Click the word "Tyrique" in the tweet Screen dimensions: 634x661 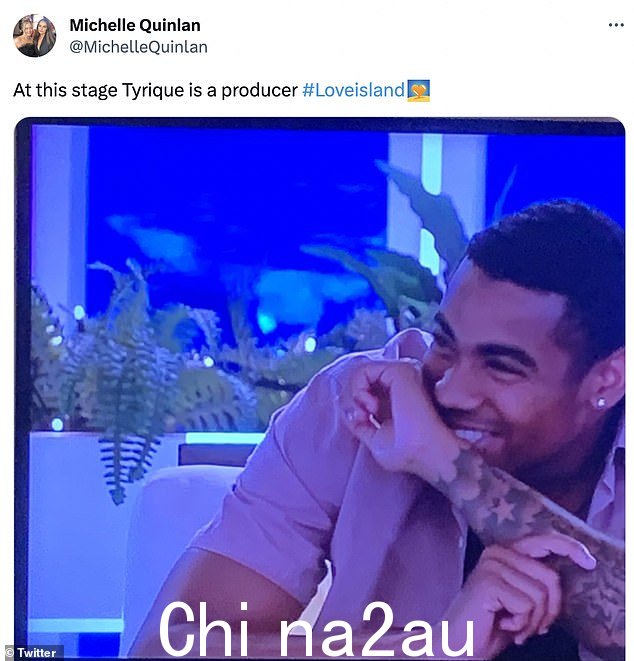(x=153, y=91)
